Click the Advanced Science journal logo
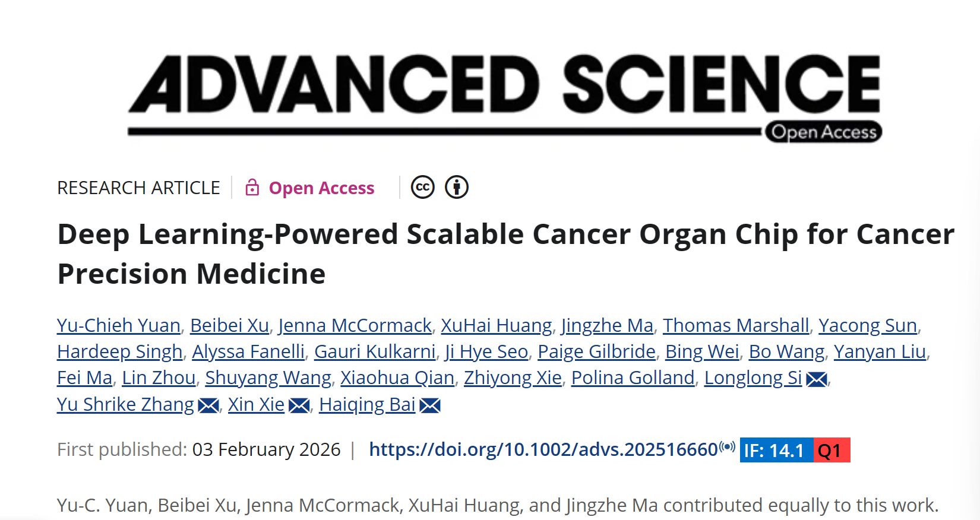980x520 pixels. 504,86
